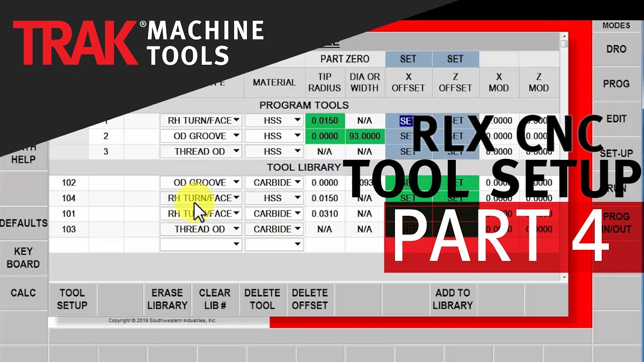The image size is (644, 362).
Task: Click the blue SET header above X OFFSET
Action: click(408, 59)
